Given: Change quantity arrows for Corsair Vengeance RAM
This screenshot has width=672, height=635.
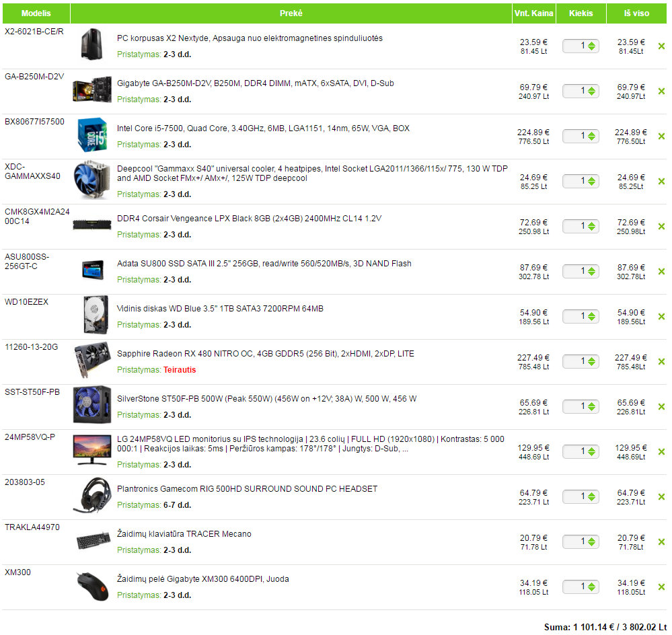Looking at the screenshot, I should coord(591,226).
